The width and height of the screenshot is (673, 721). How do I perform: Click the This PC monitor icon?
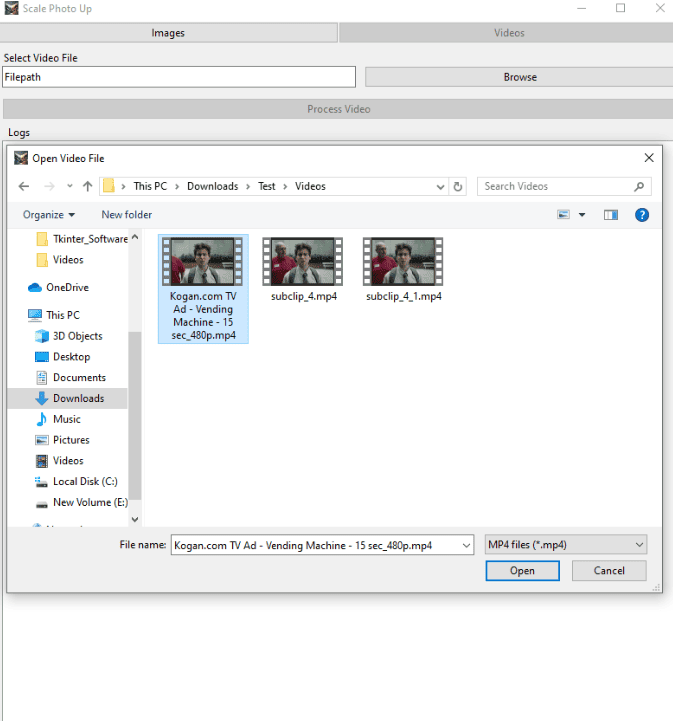[x=35, y=315]
